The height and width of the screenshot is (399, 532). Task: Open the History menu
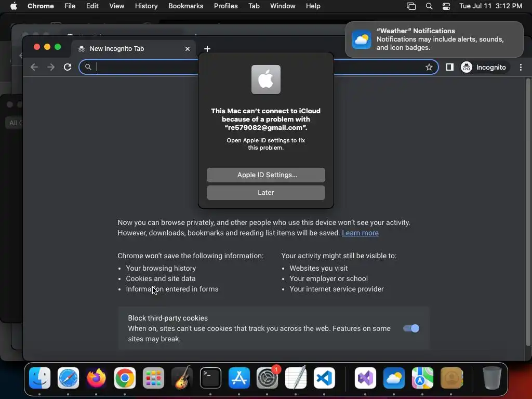[x=146, y=6]
